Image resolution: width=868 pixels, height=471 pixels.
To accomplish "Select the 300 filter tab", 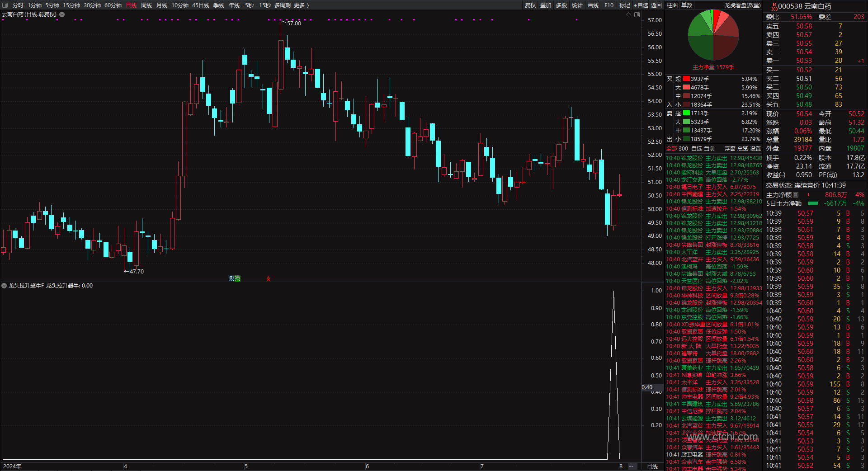I will [x=684, y=149].
